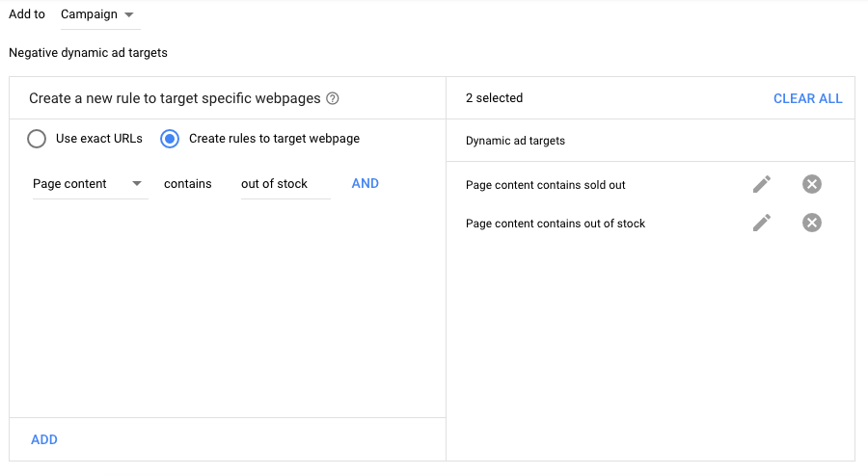This screenshot has height=475, width=868.
Task: Click the 'Negative dynamic ad targets' label
Action: click(x=88, y=53)
